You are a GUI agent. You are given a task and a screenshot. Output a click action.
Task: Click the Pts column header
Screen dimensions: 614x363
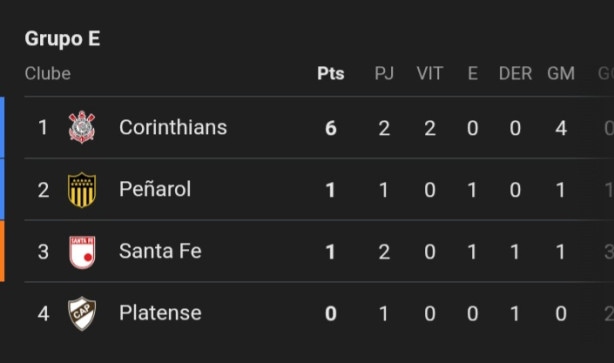click(x=330, y=73)
